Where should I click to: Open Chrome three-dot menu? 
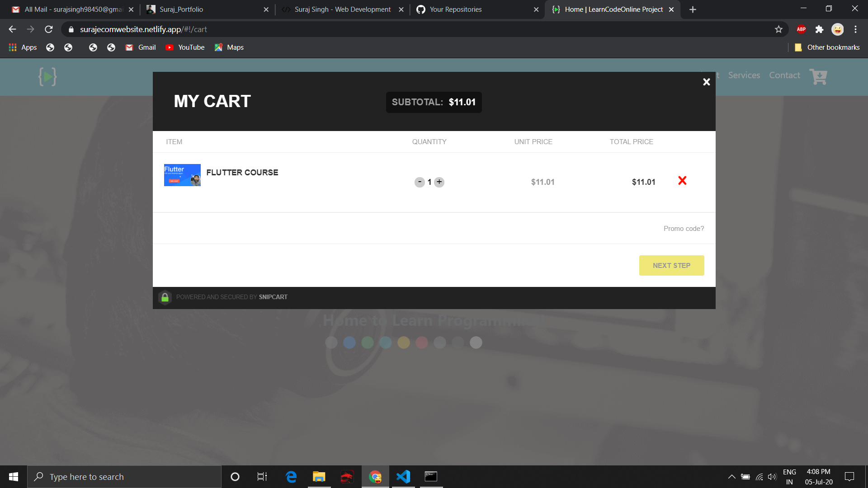(x=855, y=29)
